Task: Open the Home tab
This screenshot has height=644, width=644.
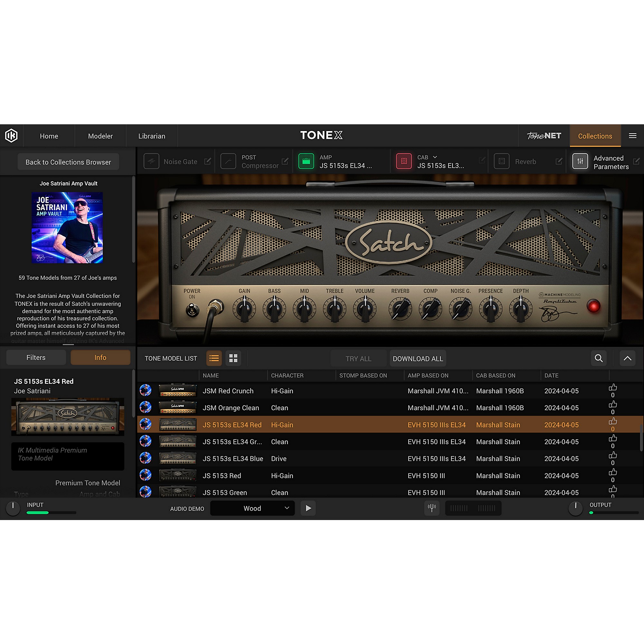Action: tap(49, 136)
